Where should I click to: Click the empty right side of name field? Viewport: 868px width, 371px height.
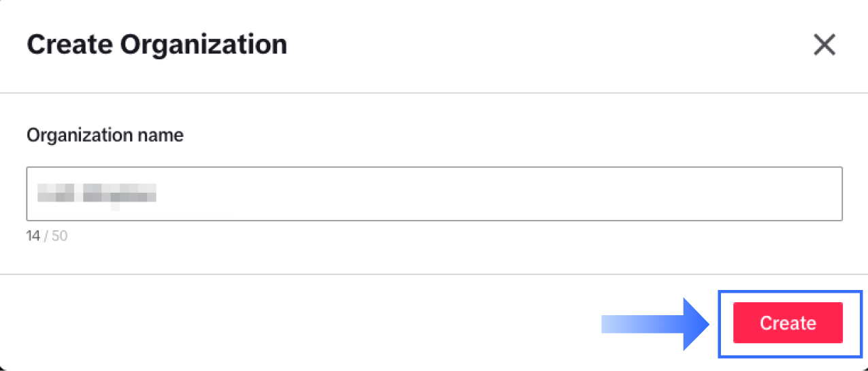tap(681, 194)
